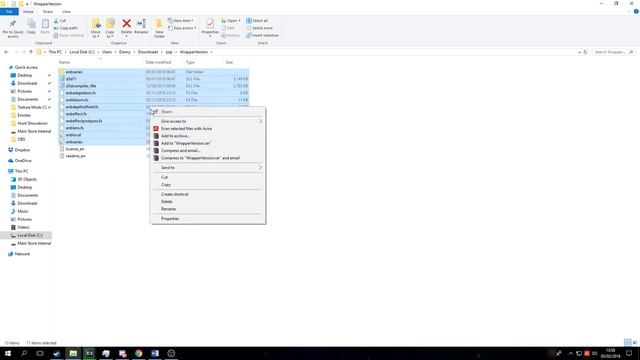The image size is (640, 360).
Task: Choose Cut in the context menu
Action: tap(207, 177)
